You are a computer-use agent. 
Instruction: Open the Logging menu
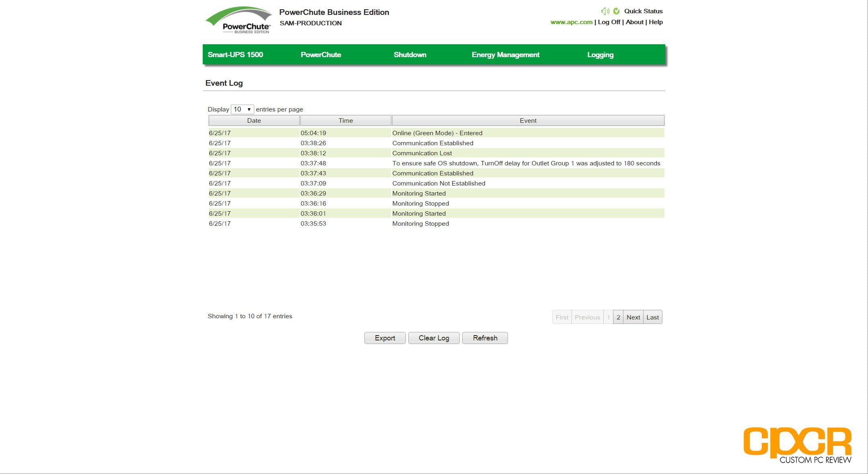click(x=600, y=55)
